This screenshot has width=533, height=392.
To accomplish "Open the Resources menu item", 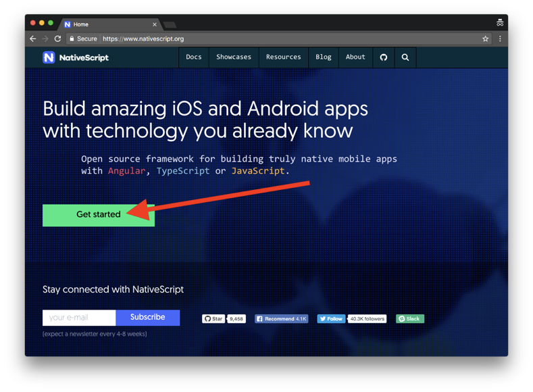I will [x=284, y=57].
